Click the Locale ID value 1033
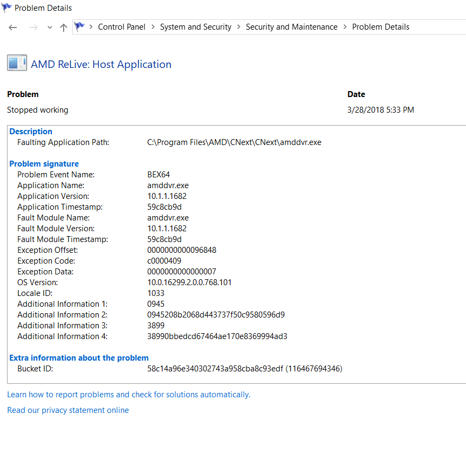The width and height of the screenshot is (466, 476). coord(155,293)
